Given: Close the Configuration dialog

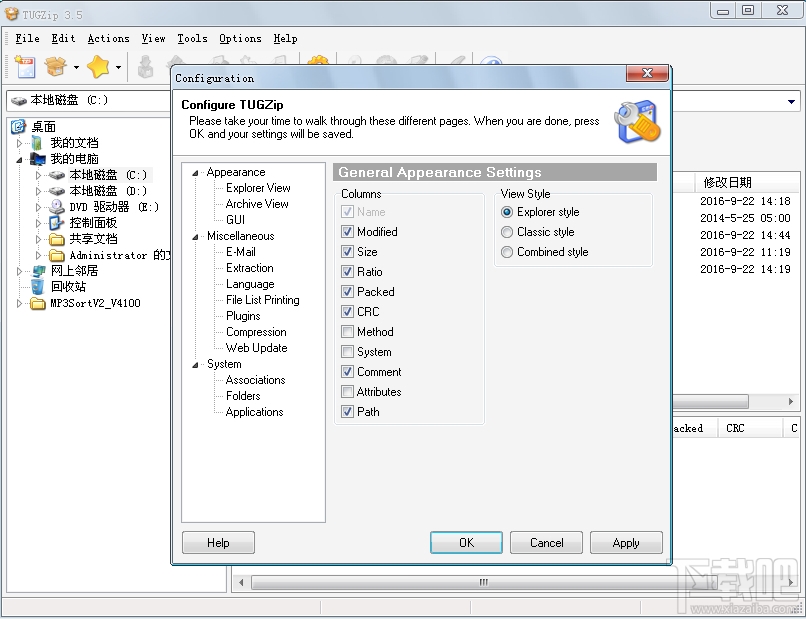Looking at the screenshot, I should click(647, 74).
